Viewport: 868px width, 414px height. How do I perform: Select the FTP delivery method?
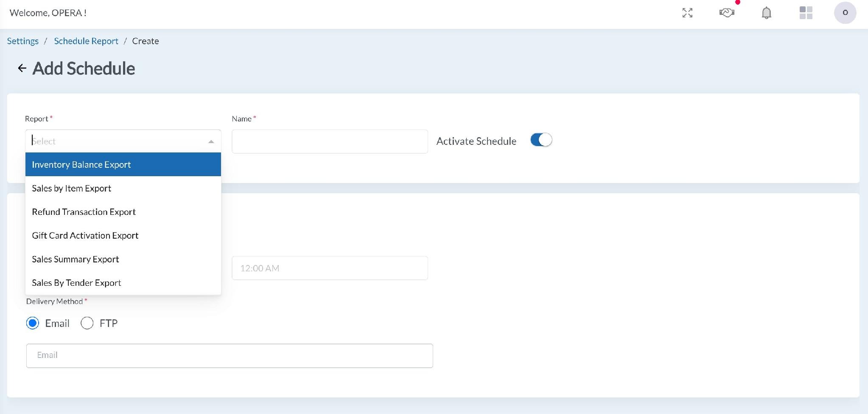coord(87,323)
